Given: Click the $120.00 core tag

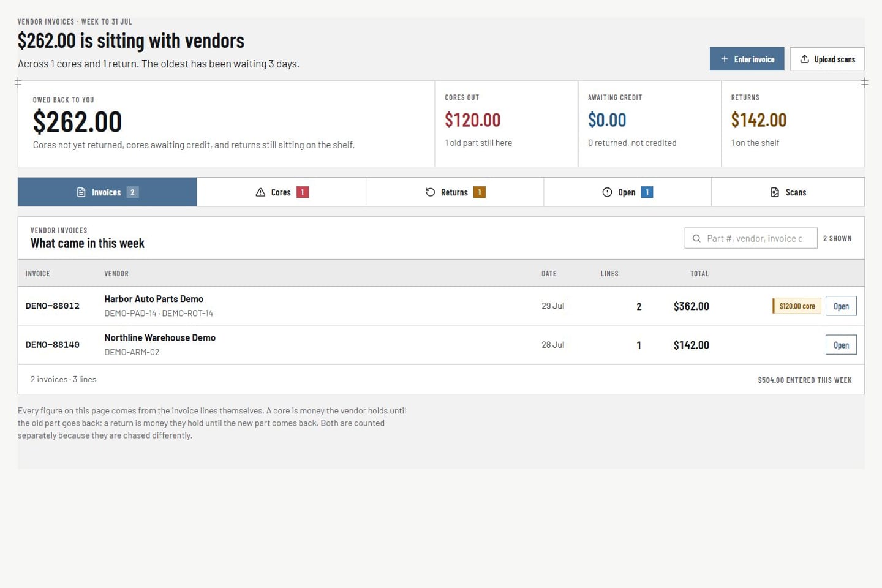Looking at the screenshot, I should (796, 306).
